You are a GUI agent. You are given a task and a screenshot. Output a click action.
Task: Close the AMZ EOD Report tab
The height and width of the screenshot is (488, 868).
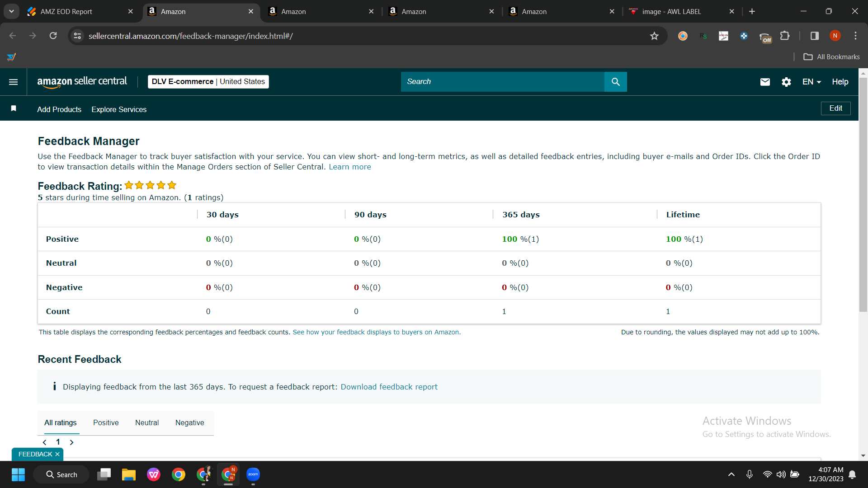(130, 11)
